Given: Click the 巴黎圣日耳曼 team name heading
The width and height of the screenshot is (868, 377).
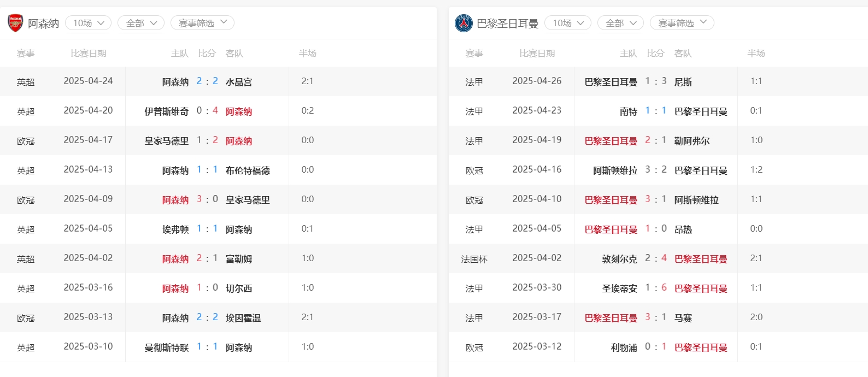Looking at the screenshot, I should point(508,23).
